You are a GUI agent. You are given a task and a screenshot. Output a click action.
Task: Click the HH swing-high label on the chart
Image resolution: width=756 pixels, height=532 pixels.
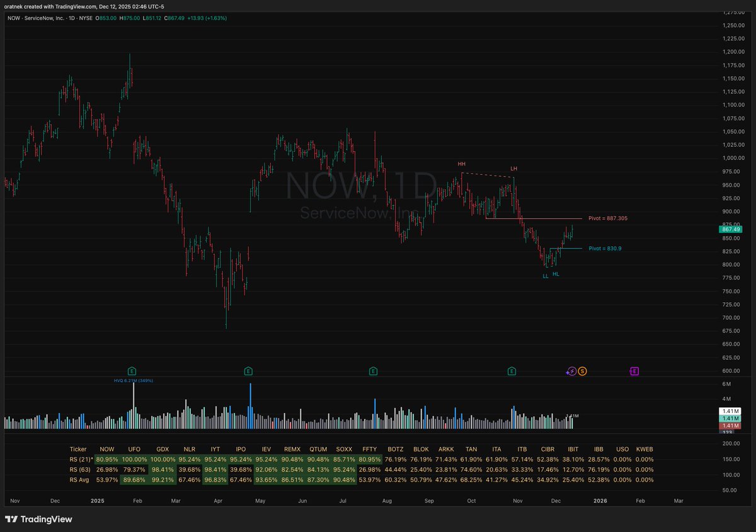(461, 164)
